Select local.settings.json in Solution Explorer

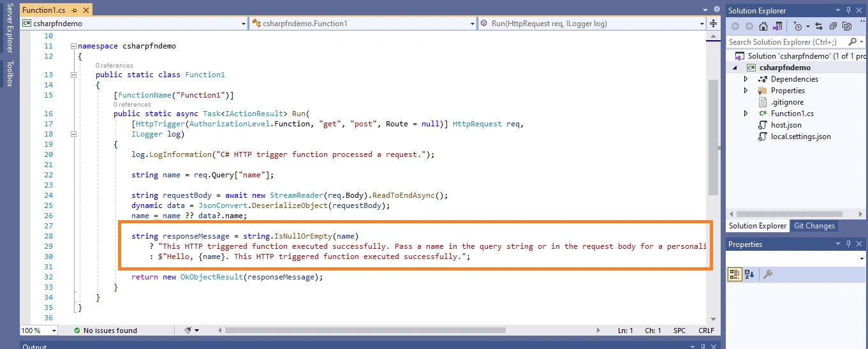click(x=800, y=137)
